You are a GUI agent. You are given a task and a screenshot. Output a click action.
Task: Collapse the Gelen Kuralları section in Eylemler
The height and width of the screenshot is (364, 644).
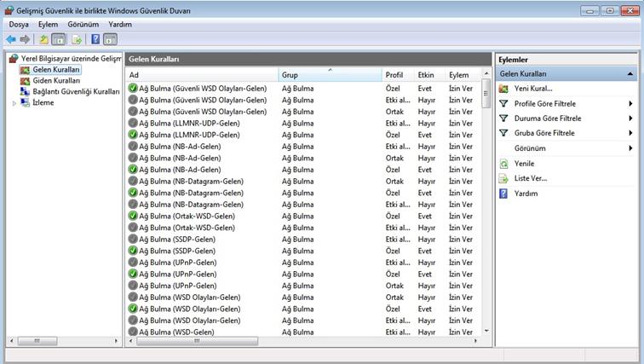630,74
